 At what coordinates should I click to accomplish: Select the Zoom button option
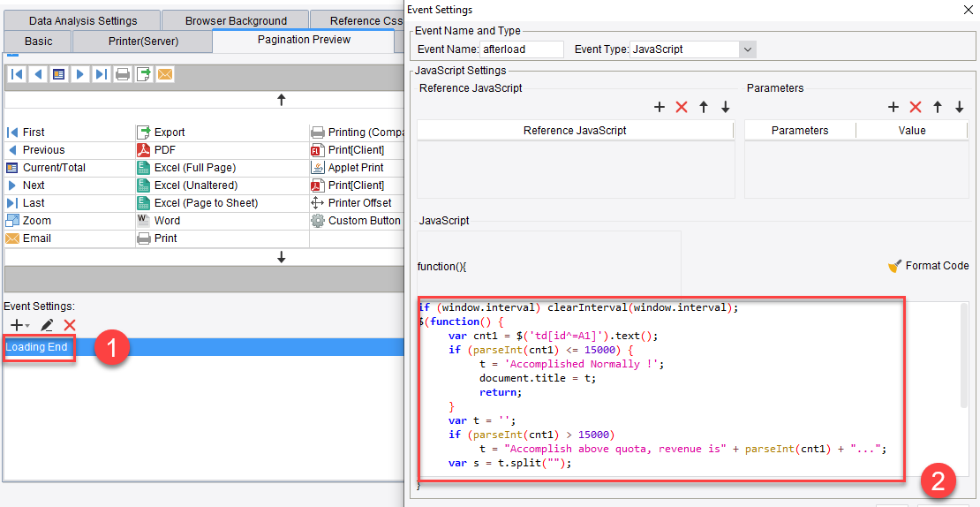coord(28,221)
